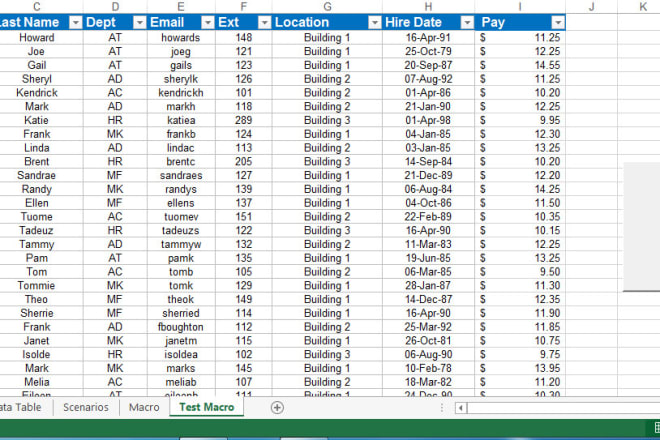This screenshot has height=440, width=660.
Task: Open the Ext column filter arrow
Action: (x=264, y=22)
